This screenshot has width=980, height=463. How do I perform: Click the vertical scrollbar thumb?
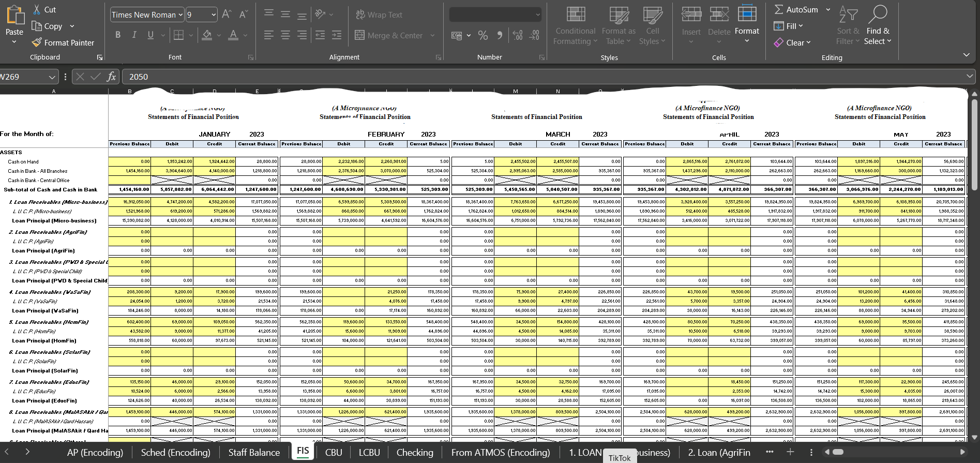pyautogui.click(x=974, y=144)
